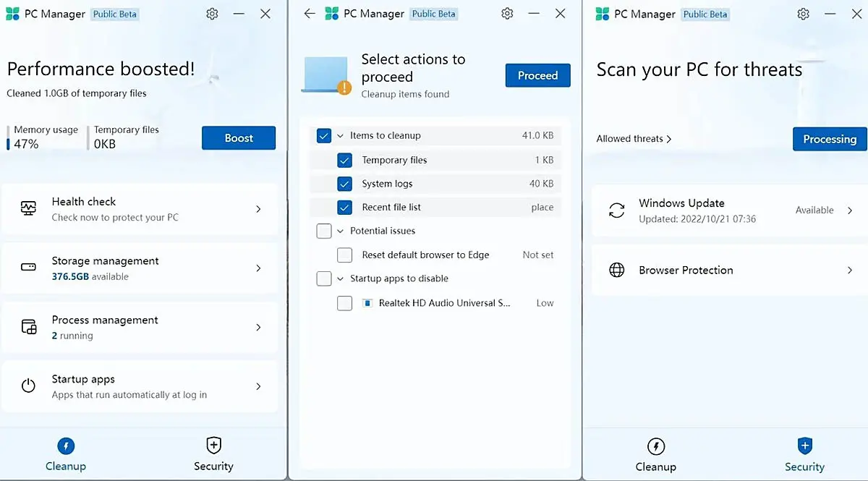
Task: Click 41.0 KB cleanup size value
Action: (537, 135)
